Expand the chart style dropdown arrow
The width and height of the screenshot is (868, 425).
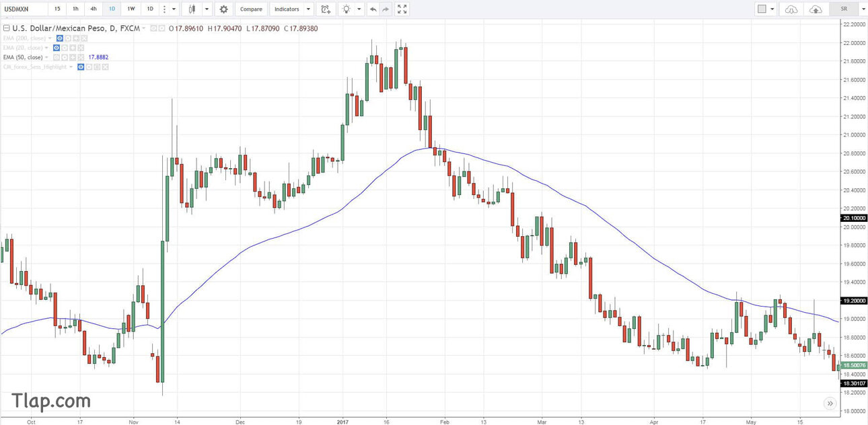point(207,9)
